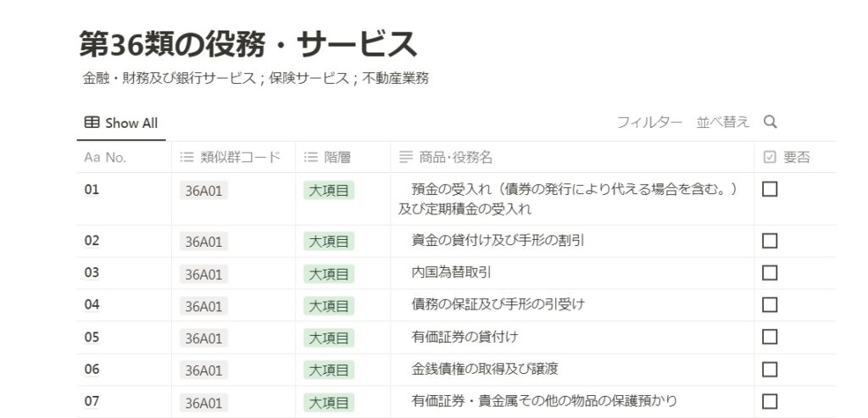868x418 pixels.
Task: Click the 内国為替取引 cell
Action: point(451,273)
